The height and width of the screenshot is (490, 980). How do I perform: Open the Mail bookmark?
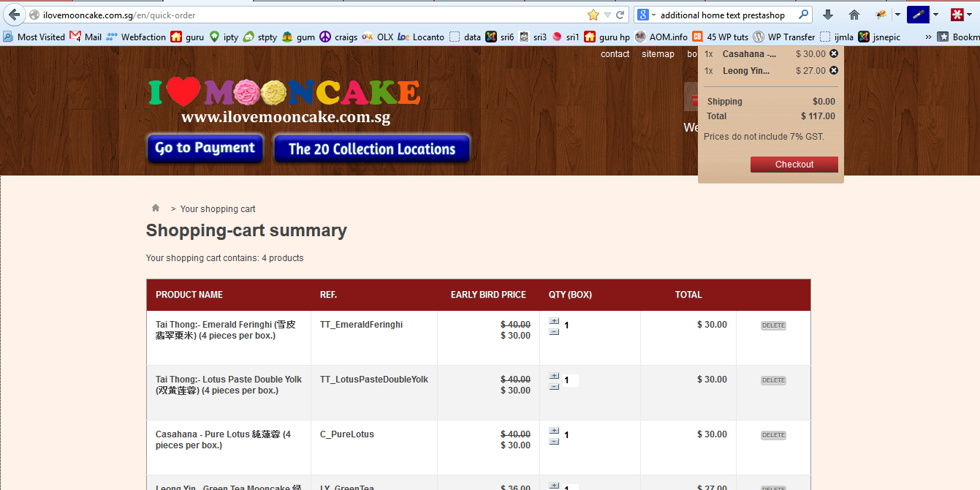coord(86,37)
